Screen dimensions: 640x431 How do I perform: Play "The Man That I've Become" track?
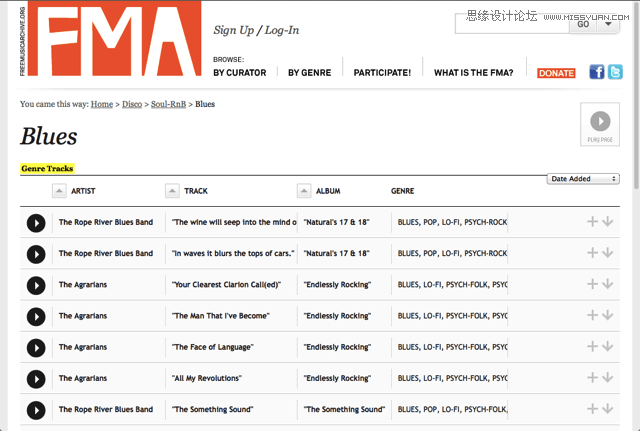36,317
